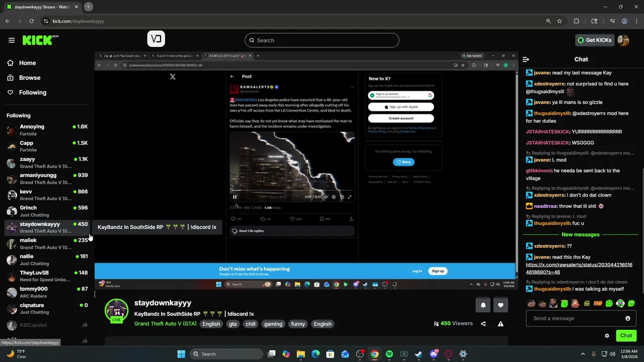Open Following in sidebar
The width and height of the screenshot is (644, 362).
coord(33,93)
